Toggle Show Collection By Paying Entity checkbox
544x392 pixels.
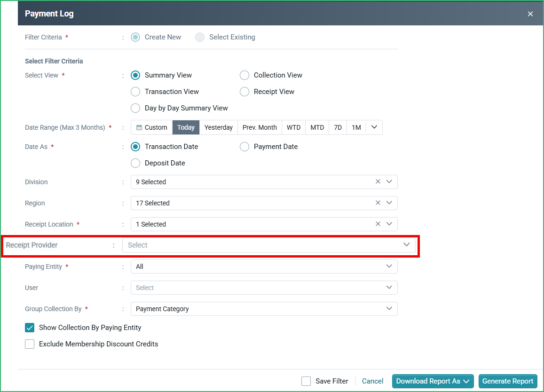point(30,328)
